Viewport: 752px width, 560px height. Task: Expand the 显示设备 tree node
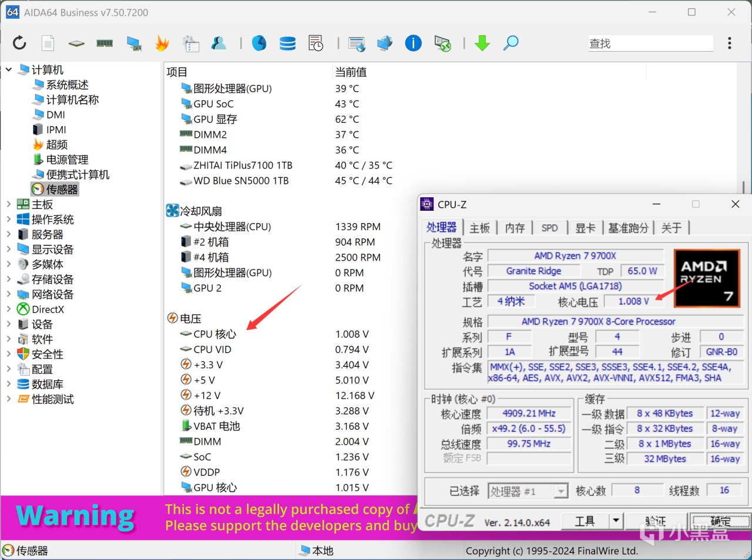[x=9, y=249]
